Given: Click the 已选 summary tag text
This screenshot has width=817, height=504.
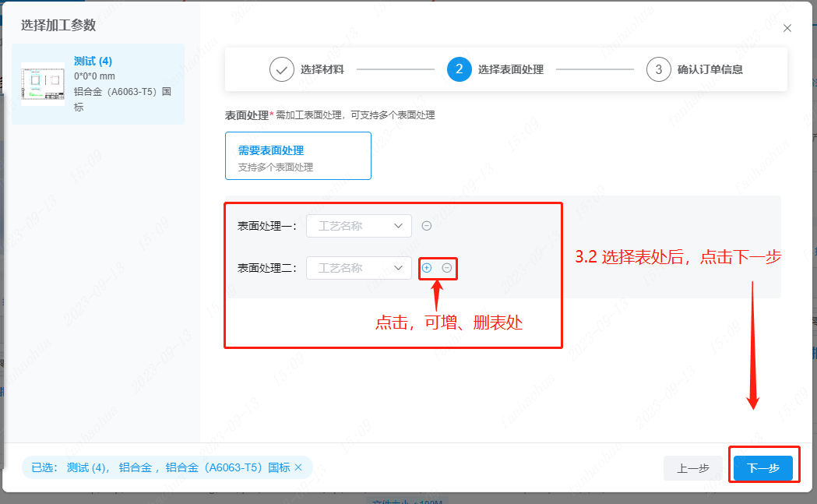Looking at the screenshot, I should click(160, 467).
